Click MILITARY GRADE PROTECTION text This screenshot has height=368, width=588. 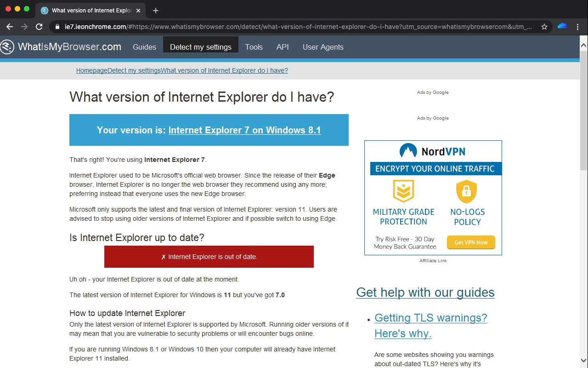coord(403,217)
